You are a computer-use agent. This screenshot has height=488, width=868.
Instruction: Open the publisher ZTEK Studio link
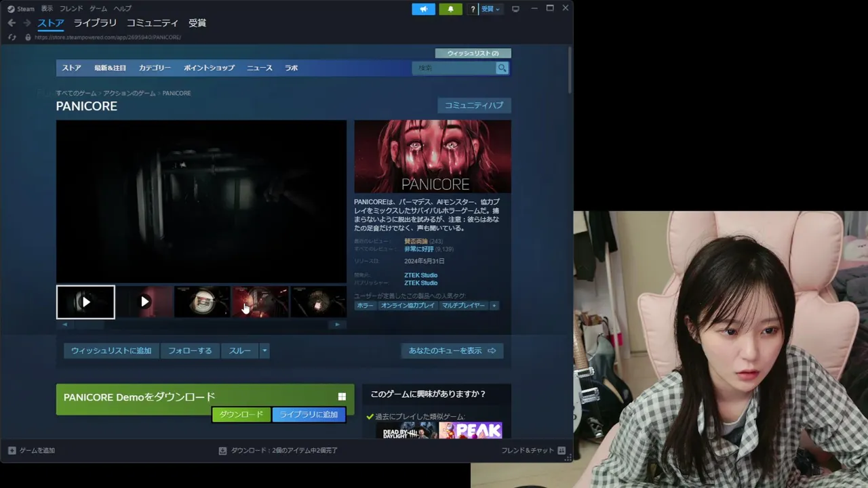click(x=420, y=283)
